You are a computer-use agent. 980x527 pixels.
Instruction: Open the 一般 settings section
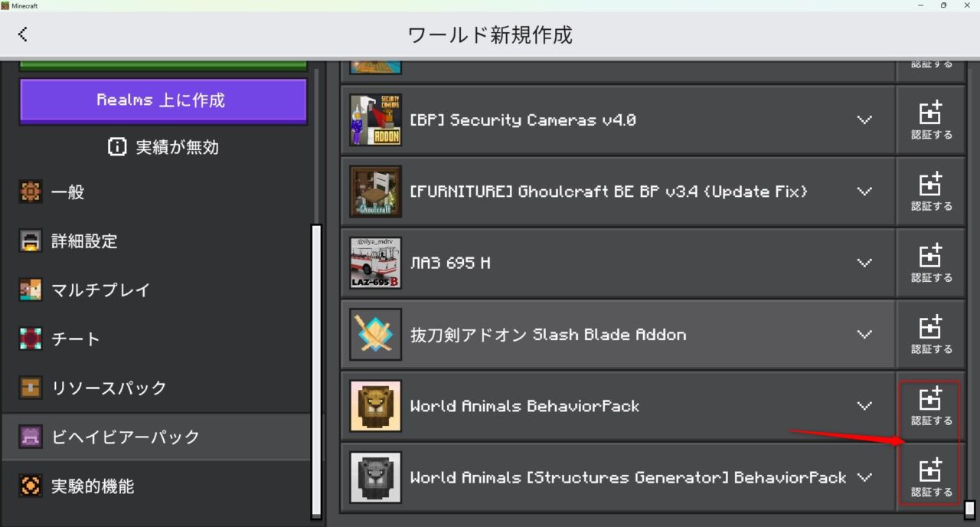coord(156,192)
